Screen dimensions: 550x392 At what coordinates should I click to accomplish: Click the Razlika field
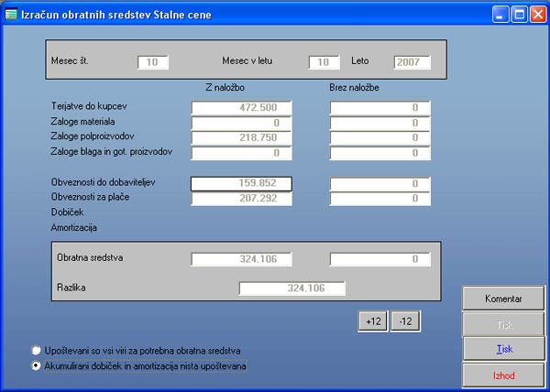291,289
